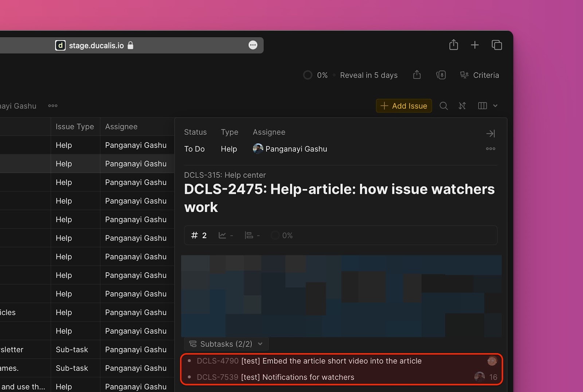Image resolution: width=583 pixels, height=392 pixels.
Task: Click the columns layout icon
Action: click(x=482, y=106)
